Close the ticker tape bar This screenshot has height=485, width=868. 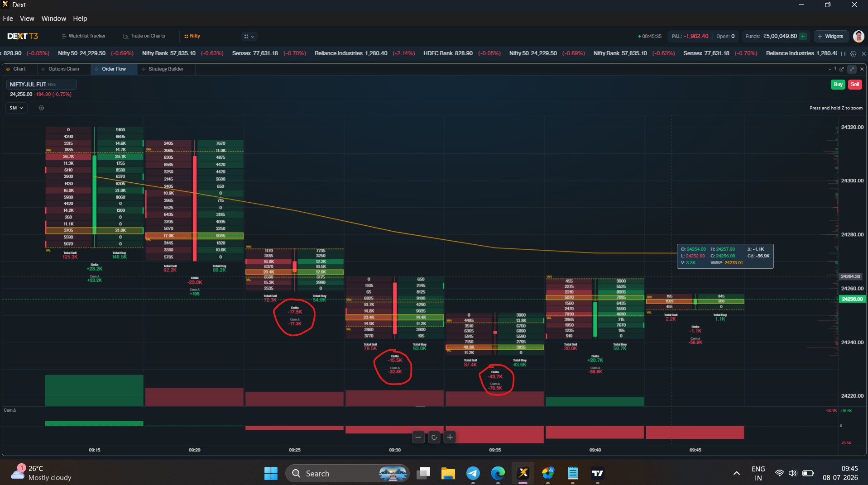863,53
